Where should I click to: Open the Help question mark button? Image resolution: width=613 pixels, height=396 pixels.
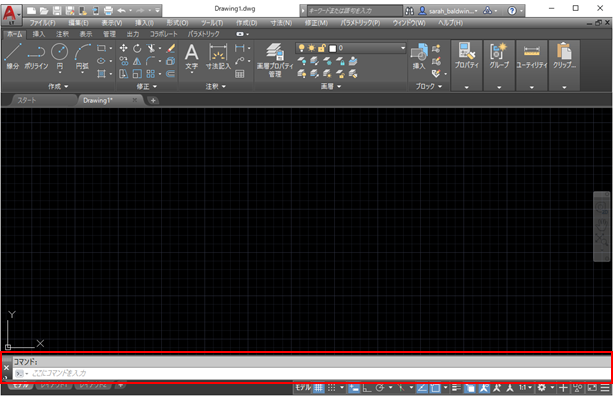(512, 11)
